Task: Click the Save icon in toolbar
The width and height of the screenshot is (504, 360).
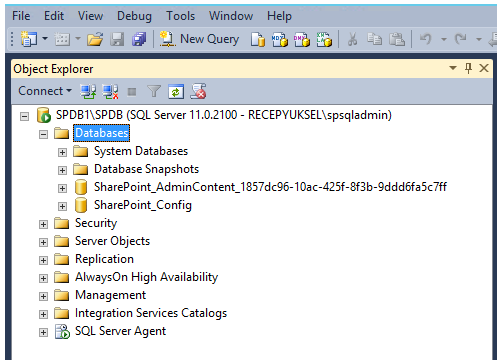Action: tap(117, 39)
